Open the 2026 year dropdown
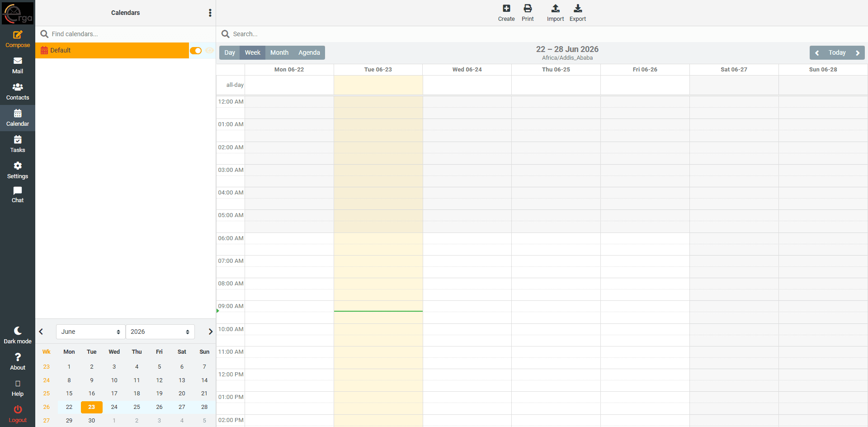 pyautogui.click(x=160, y=332)
